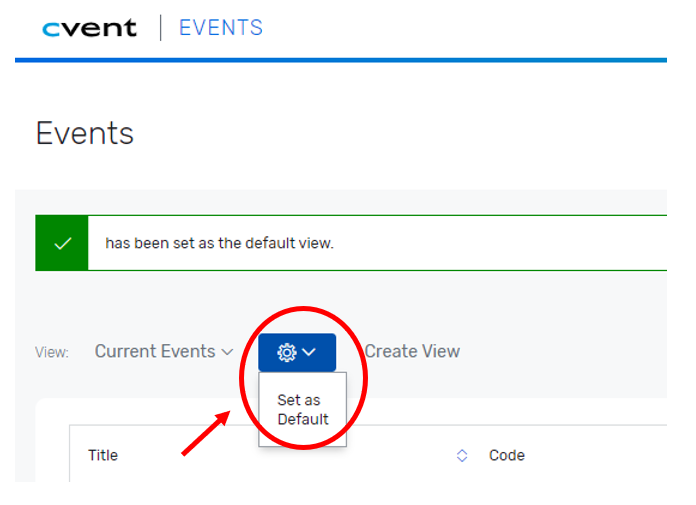Sort by the Title column header
Screen dimensions: 696x505
103,455
